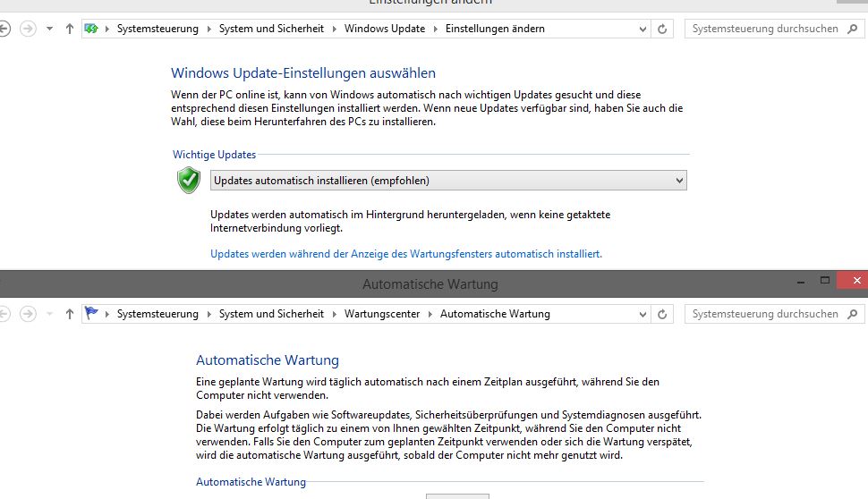Go forward in Automatische Wartung window
The image size is (868, 499).
click(x=28, y=314)
